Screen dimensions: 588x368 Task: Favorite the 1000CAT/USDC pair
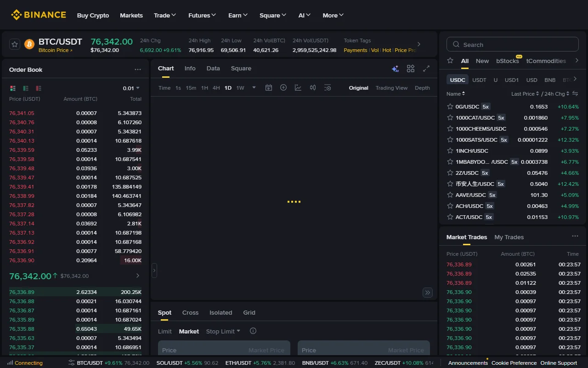[x=450, y=118]
